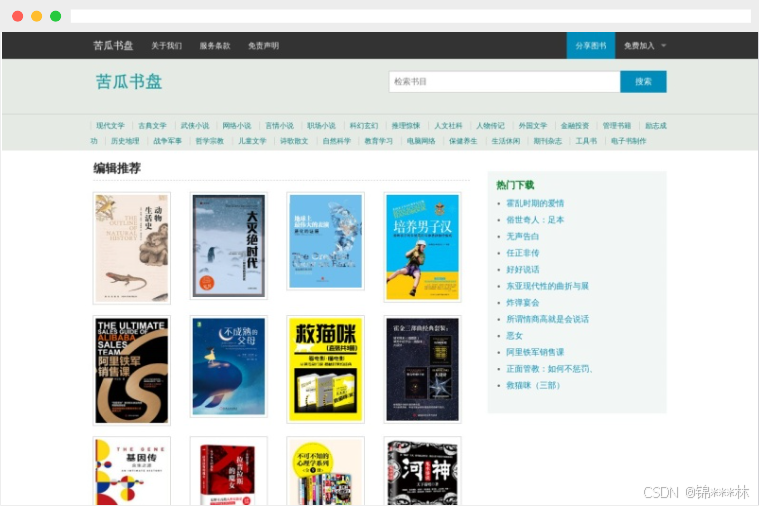Open 霍乱时期的爱情 in hot downloads
759x506 pixels.
535,203
